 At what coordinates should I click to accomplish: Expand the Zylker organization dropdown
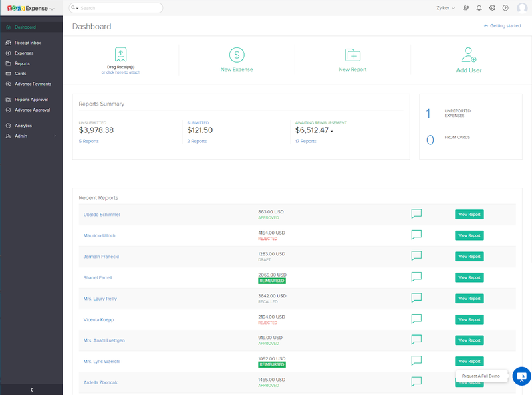(x=446, y=8)
